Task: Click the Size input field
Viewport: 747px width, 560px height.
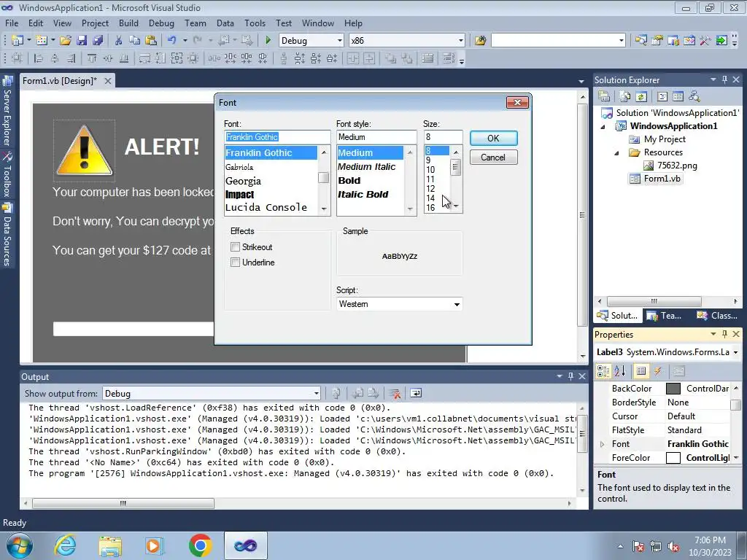Action: (x=443, y=137)
